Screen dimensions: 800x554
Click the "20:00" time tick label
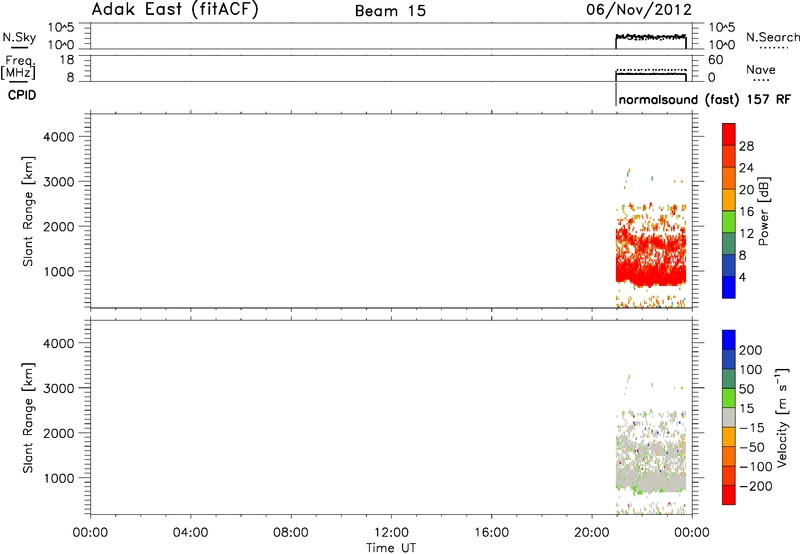coord(591,533)
